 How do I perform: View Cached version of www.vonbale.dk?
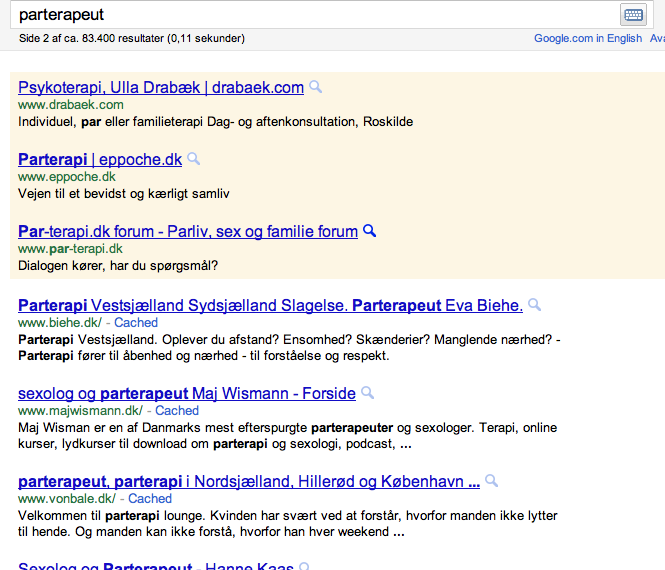[150, 499]
